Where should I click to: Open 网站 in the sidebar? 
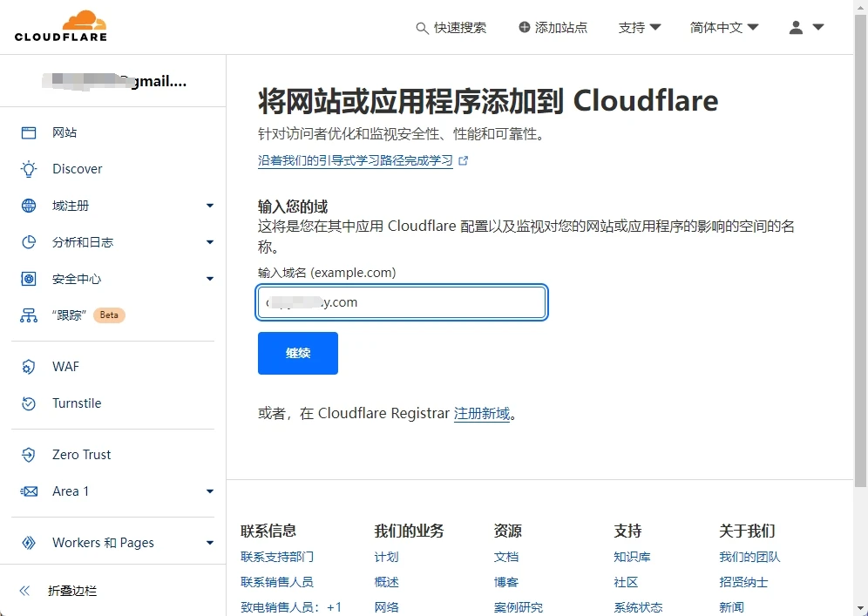[x=64, y=132]
